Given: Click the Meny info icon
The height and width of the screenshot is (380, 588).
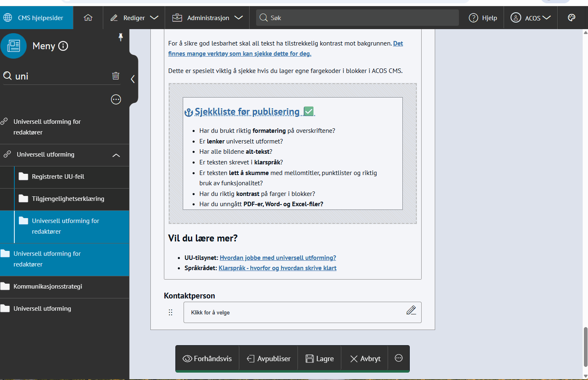Looking at the screenshot, I should click(x=63, y=46).
